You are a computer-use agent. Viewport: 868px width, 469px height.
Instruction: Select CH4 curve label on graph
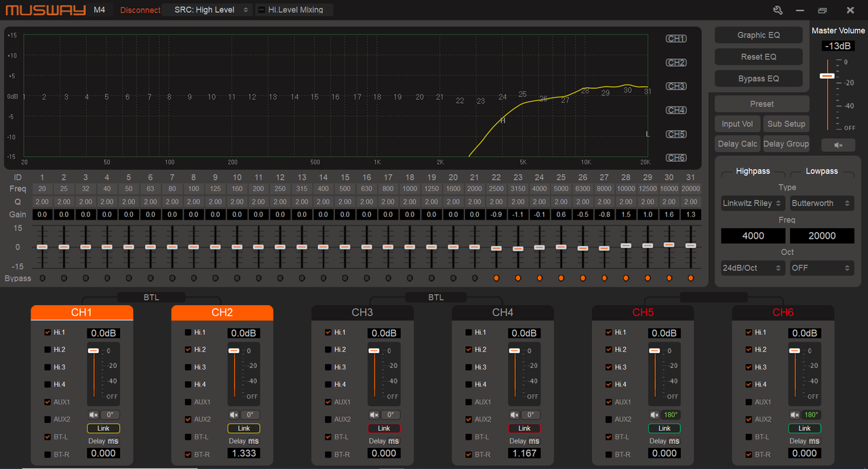676,110
